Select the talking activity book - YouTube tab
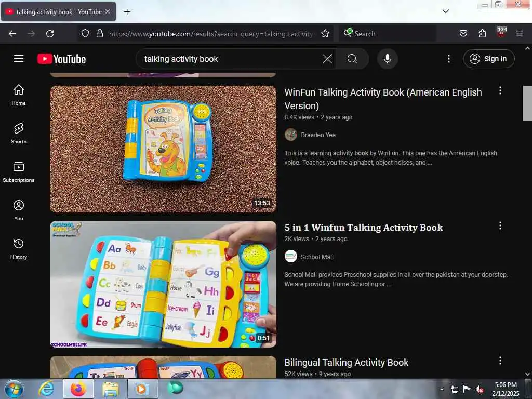532x399 pixels. pyautogui.click(x=59, y=12)
